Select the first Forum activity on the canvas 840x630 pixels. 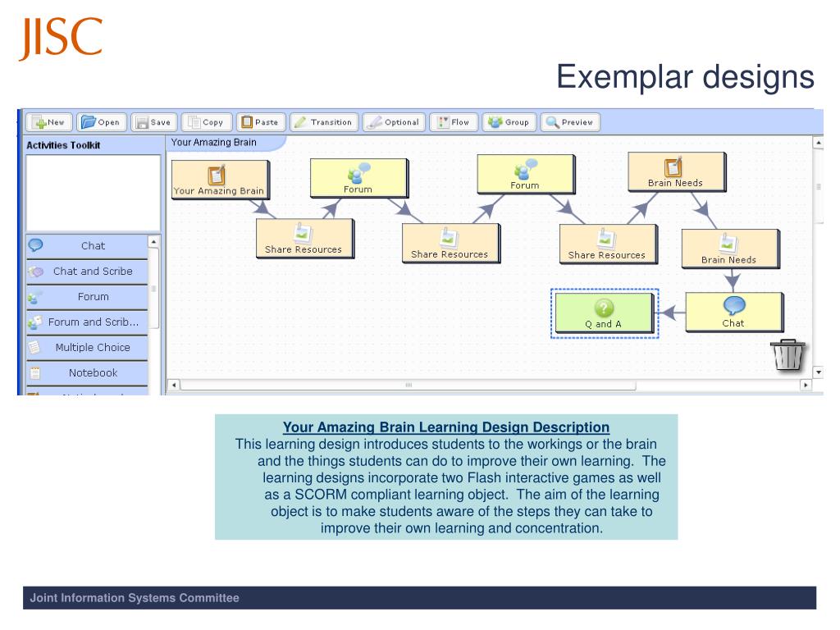[x=359, y=178]
